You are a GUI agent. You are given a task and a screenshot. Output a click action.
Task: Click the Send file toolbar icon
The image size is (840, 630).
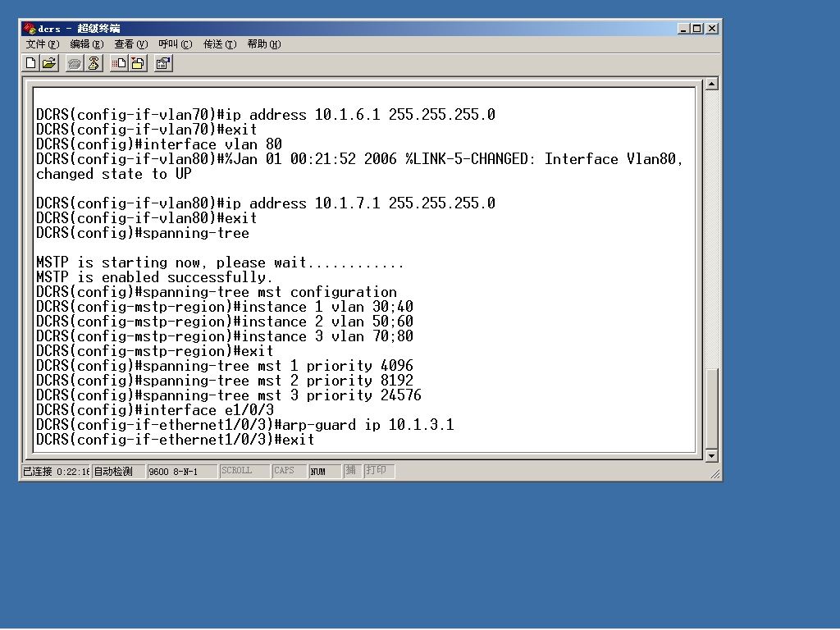(x=119, y=64)
